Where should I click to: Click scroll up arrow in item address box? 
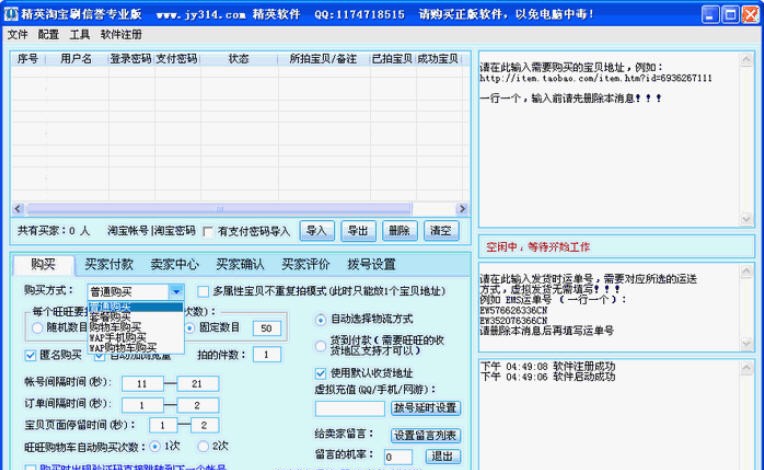pos(746,60)
